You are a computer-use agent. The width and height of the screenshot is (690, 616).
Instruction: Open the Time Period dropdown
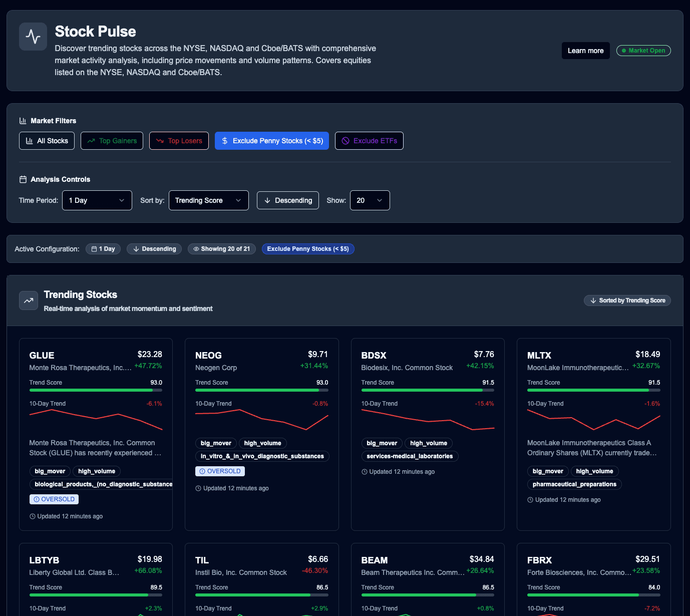(97, 200)
